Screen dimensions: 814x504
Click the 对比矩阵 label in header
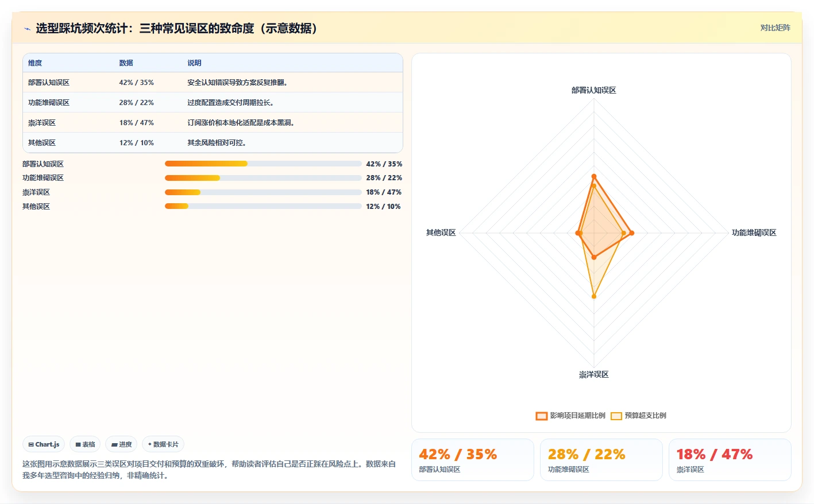(775, 28)
